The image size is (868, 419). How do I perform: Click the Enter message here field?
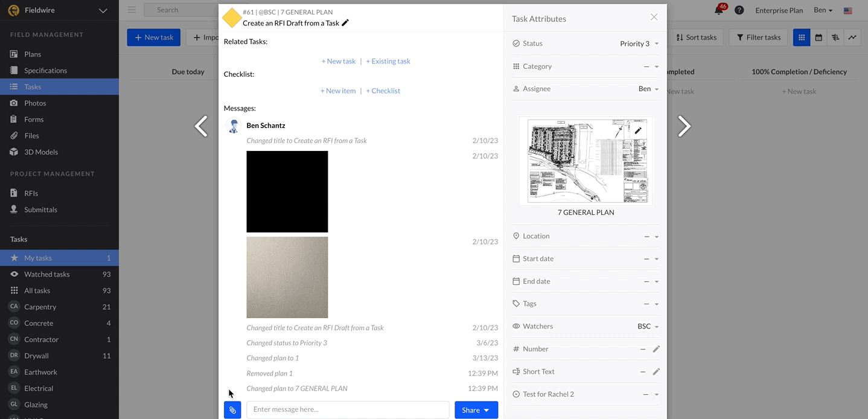point(348,409)
